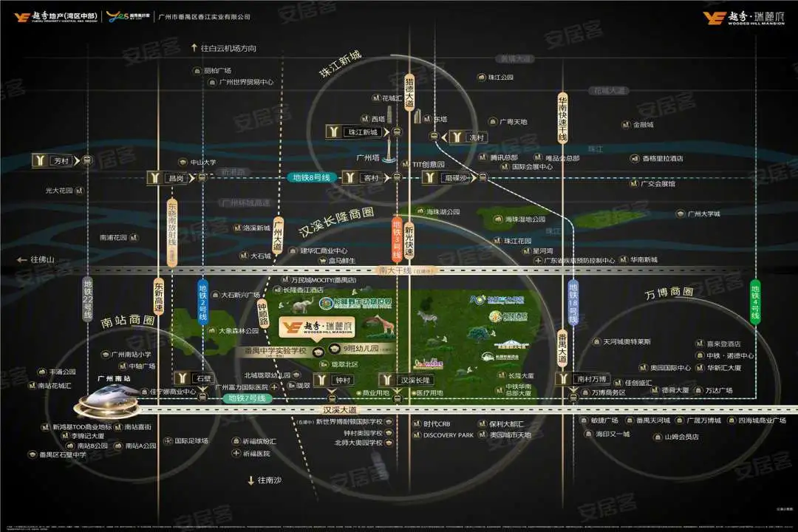
Task: Select the 磨碟沙 metro station marker
Action: click(450, 177)
